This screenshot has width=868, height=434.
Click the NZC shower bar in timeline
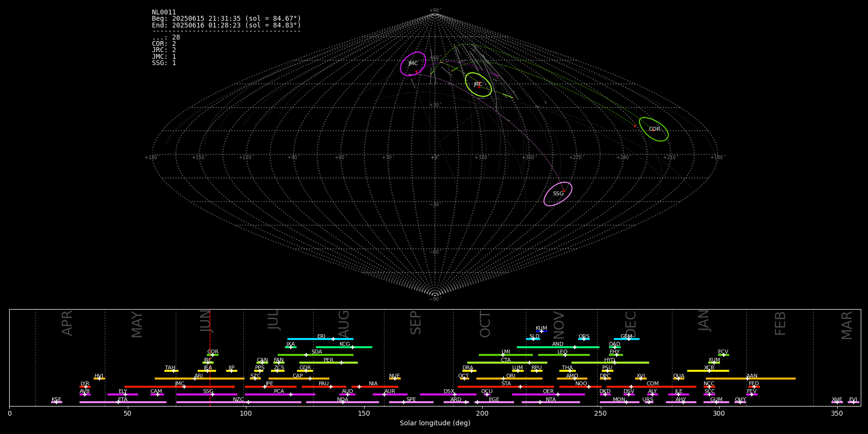(x=239, y=402)
